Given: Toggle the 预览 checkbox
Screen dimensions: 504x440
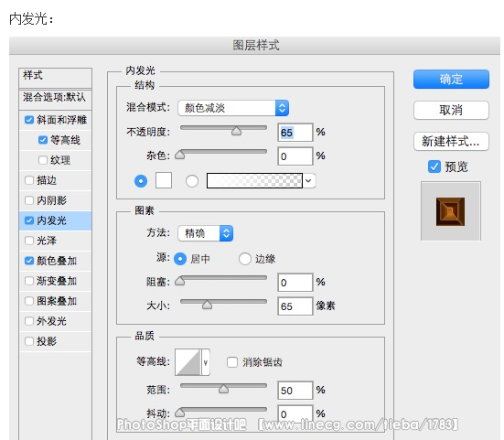Looking at the screenshot, I should tap(434, 166).
